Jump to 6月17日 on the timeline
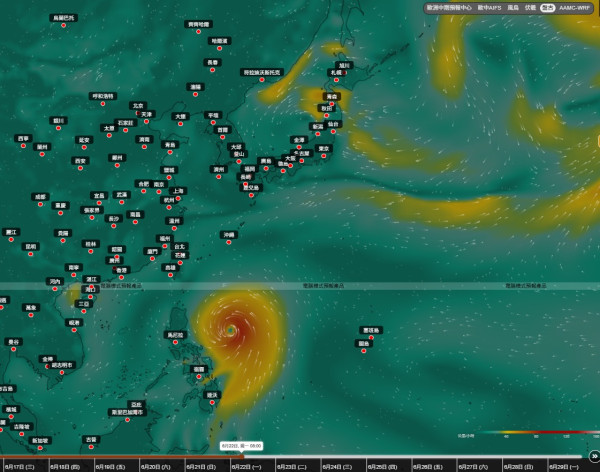Screen dimensions: 600x472 [x=20, y=467]
